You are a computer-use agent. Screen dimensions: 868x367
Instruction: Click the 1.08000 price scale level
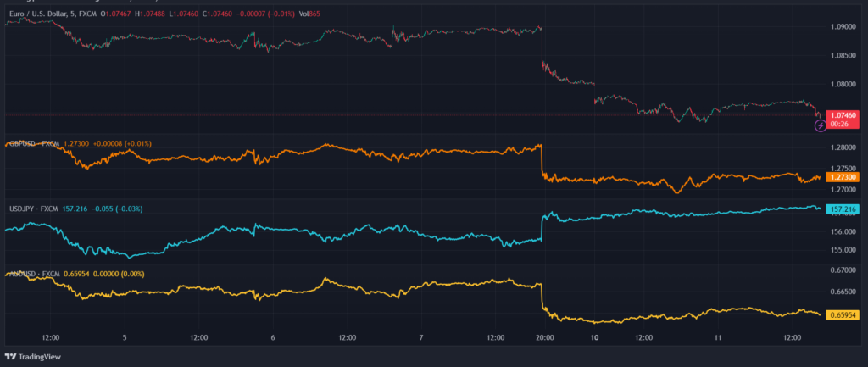coord(842,85)
